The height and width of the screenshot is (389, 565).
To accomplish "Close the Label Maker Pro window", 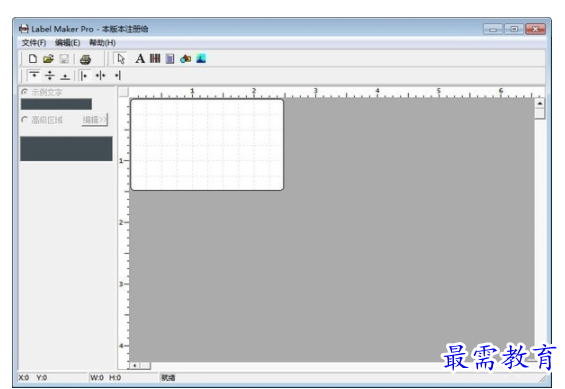I will pyautogui.click(x=535, y=29).
